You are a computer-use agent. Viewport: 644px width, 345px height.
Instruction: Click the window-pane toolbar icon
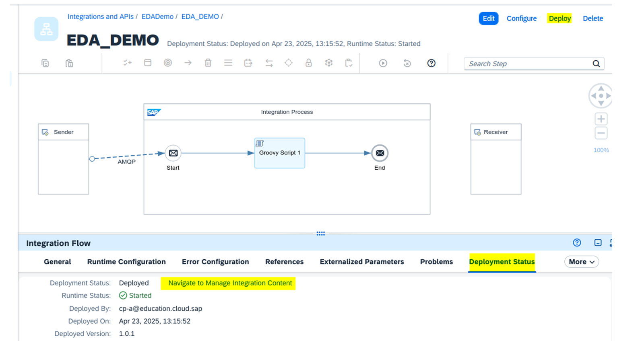tap(148, 63)
